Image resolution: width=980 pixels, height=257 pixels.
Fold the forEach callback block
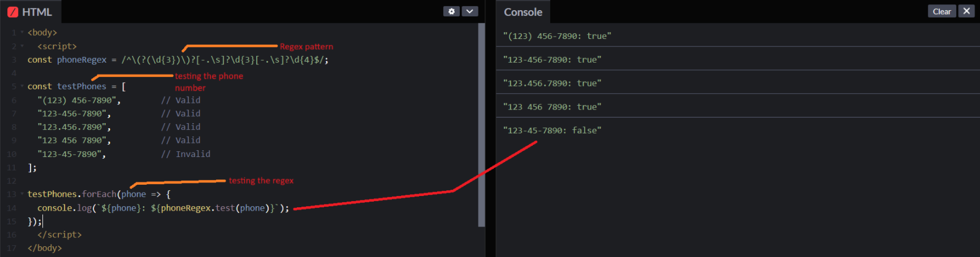[22, 194]
